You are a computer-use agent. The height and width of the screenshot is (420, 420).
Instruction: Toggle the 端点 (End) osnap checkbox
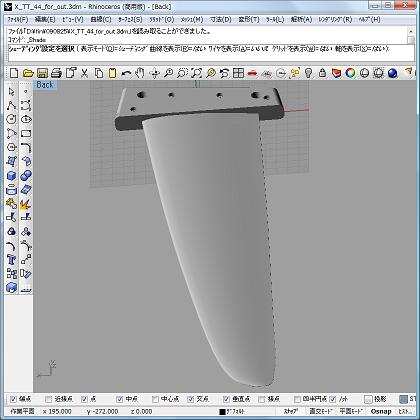(x=13, y=399)
